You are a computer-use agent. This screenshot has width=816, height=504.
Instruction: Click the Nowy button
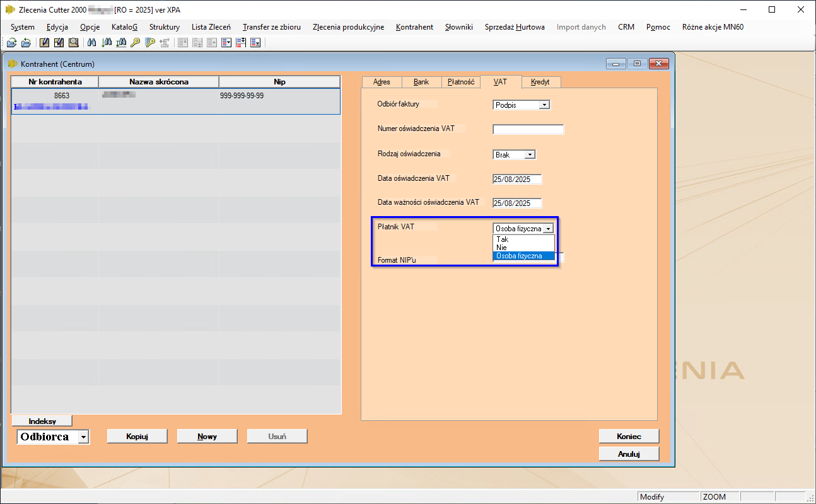click(207, 436)
